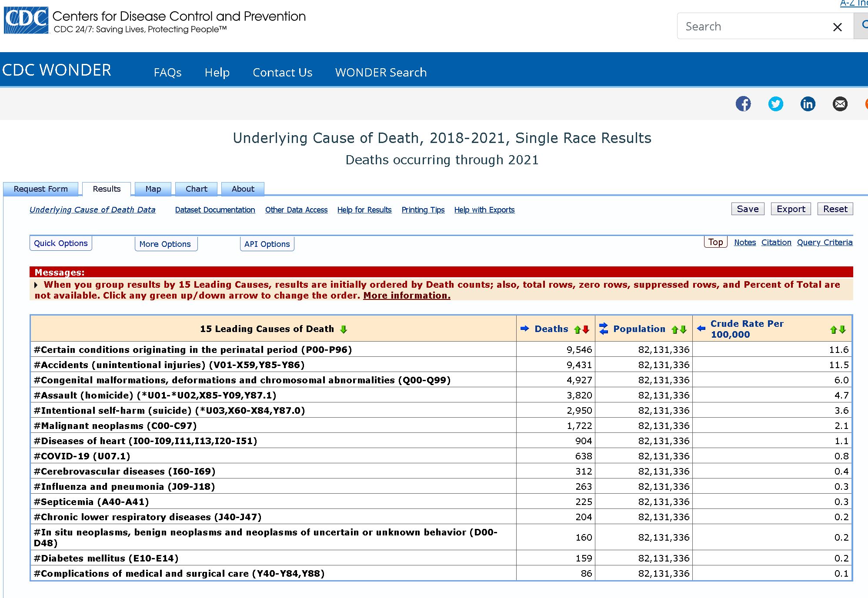Jump to Top button
The image size is (868, 598).
click(x=716, y=242)
